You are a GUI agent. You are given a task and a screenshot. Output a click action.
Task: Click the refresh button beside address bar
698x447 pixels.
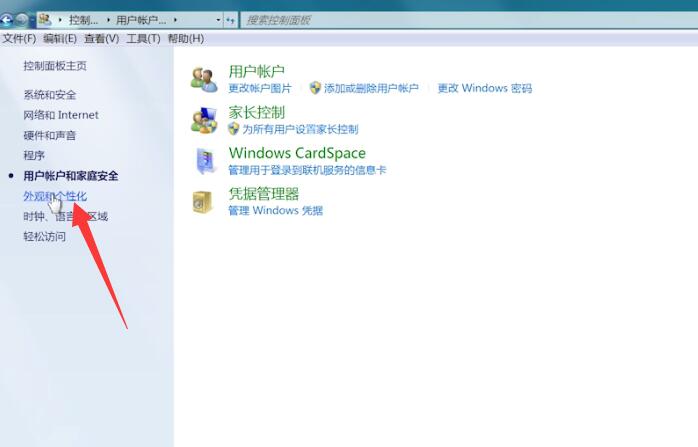click(x=230, y=20)
